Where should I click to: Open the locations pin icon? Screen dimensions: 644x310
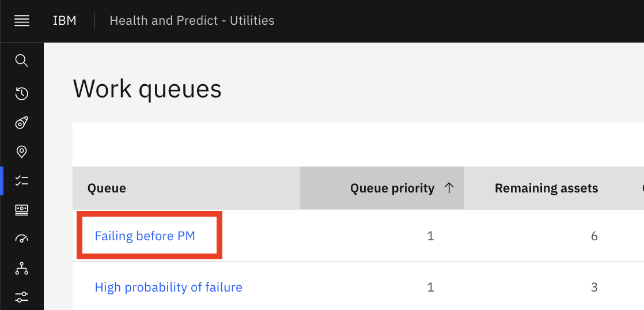(x=22, y=152)
